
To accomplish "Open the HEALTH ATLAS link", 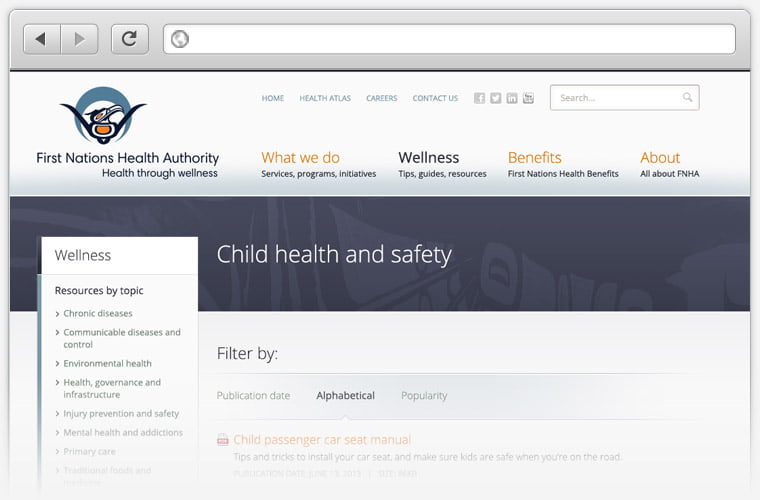I will (x=325, y=98).
